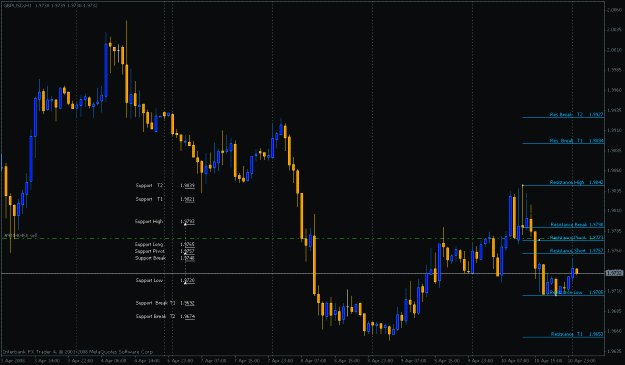Select the 'Support Long' label
Image resolution: width=625 pixels, height=365 pixels.
(x=149, y=244)
